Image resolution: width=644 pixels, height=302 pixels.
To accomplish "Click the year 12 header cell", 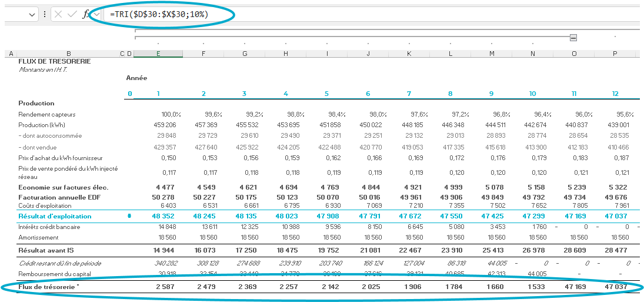I will [x=615, y=94].
